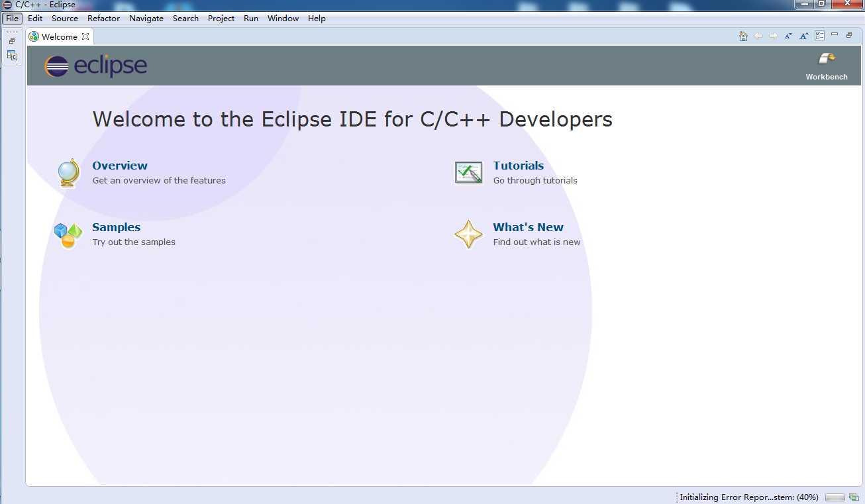Click 'Try out the samples' text
865x504 pixels.
pyautogui.click(x=134, y=242)
